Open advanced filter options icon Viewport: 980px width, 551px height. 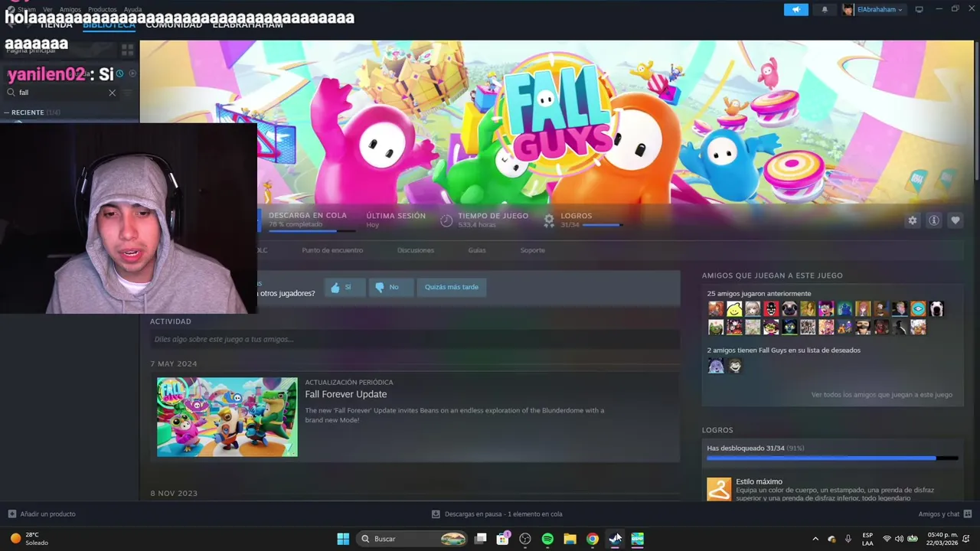click(128, 93)
